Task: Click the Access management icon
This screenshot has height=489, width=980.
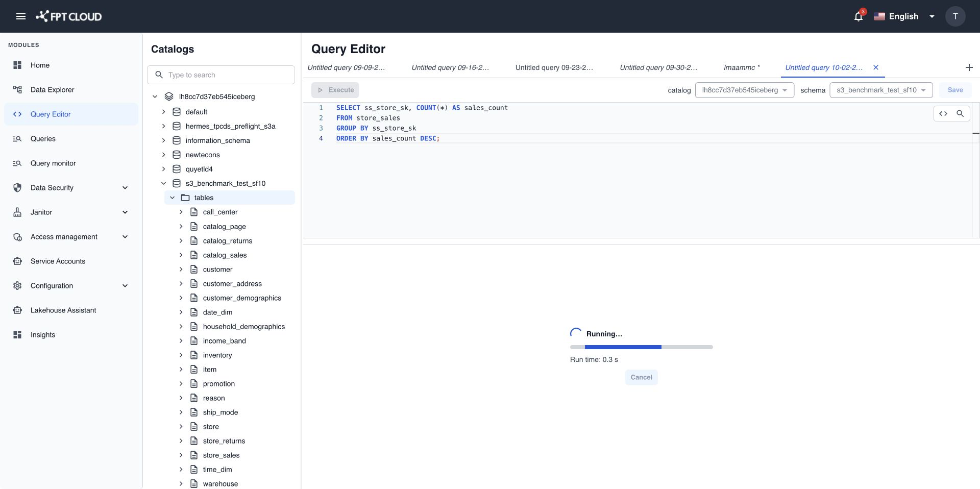Action: (17, 237)
